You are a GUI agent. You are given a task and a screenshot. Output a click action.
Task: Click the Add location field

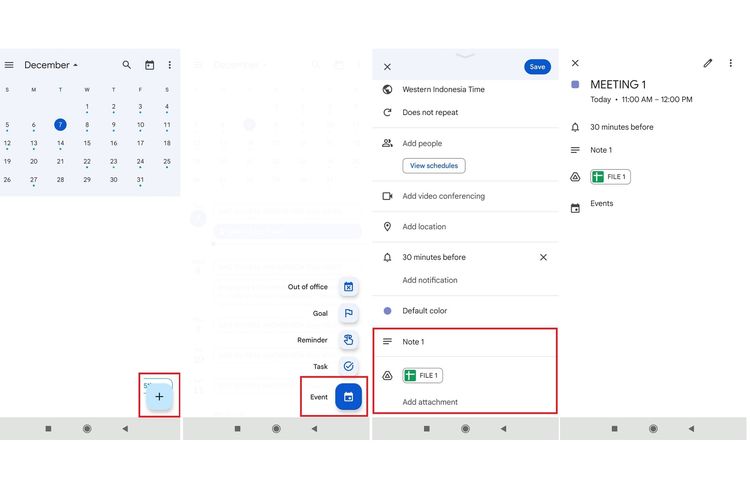coord(424,227)
